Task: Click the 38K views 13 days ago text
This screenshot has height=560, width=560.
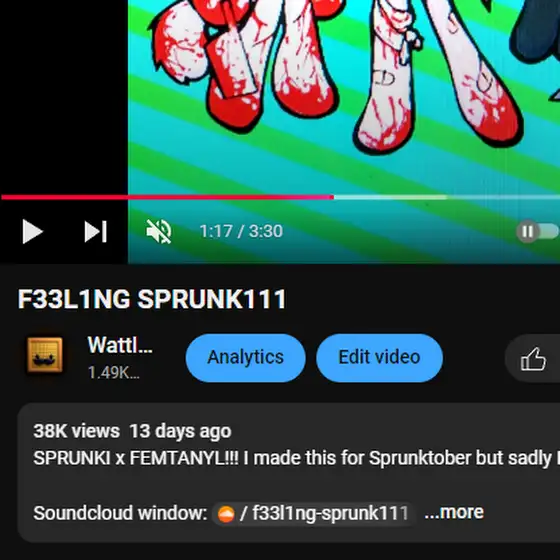Action: [132, 431]
